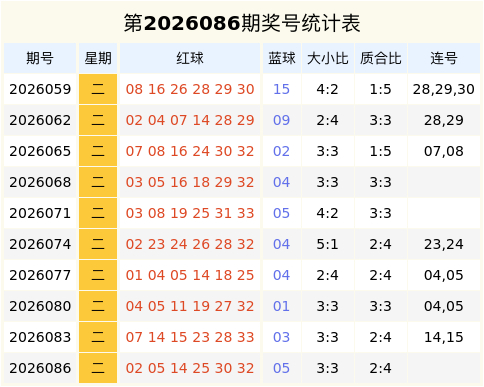484x387 pixels.
Task: Click the 连号 column header
Action: click(x=444, y=58)
